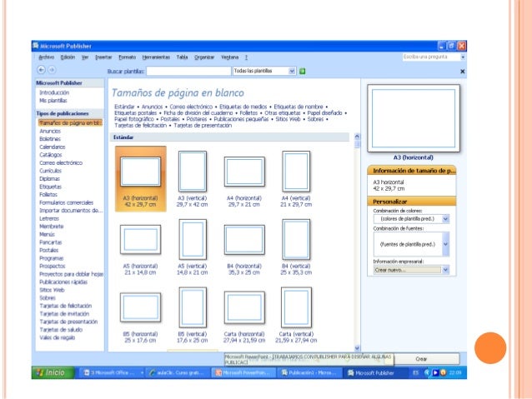The height and width of the screenshot is (399, 532).
Task: Click the Sitios Web category link above thumbnails
Action: (288, 119)
